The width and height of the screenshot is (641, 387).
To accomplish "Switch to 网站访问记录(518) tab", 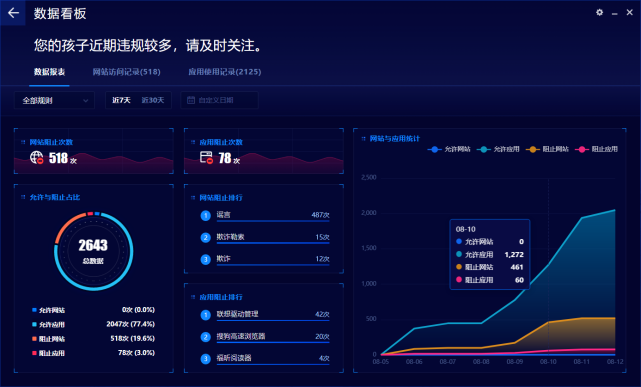I will (126, 72).
